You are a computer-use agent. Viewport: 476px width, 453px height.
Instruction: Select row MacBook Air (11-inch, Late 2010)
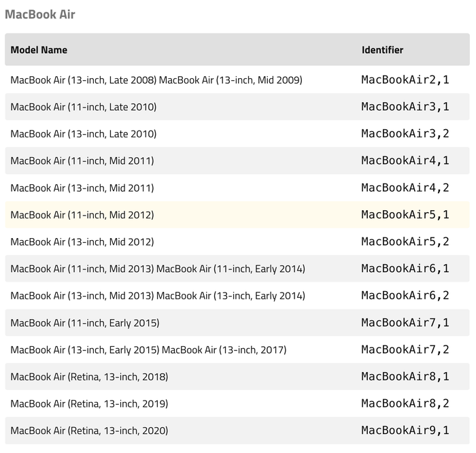237,107
